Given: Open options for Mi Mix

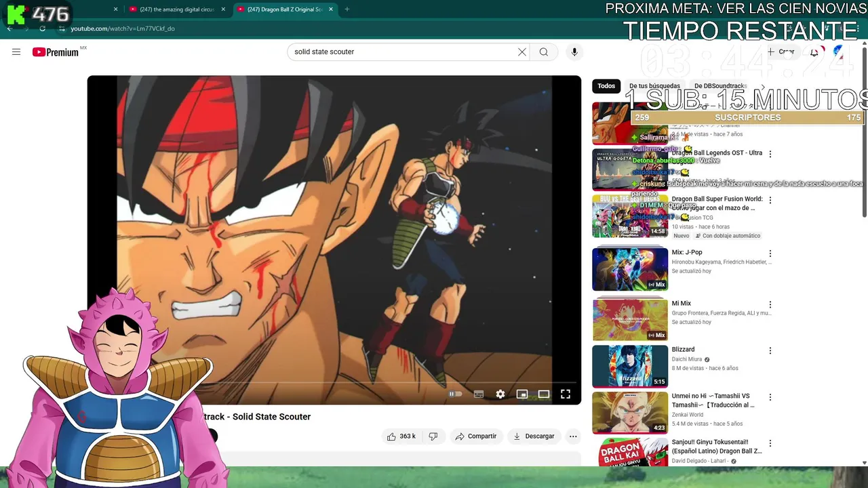Looking at the screenshot, I should (770, 304).
